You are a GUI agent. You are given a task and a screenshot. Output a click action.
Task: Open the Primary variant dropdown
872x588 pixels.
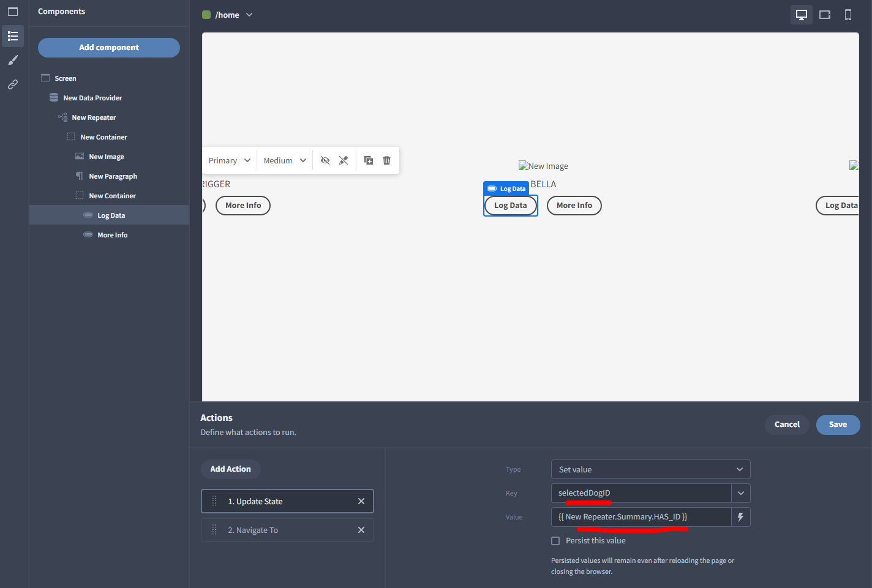229,160
